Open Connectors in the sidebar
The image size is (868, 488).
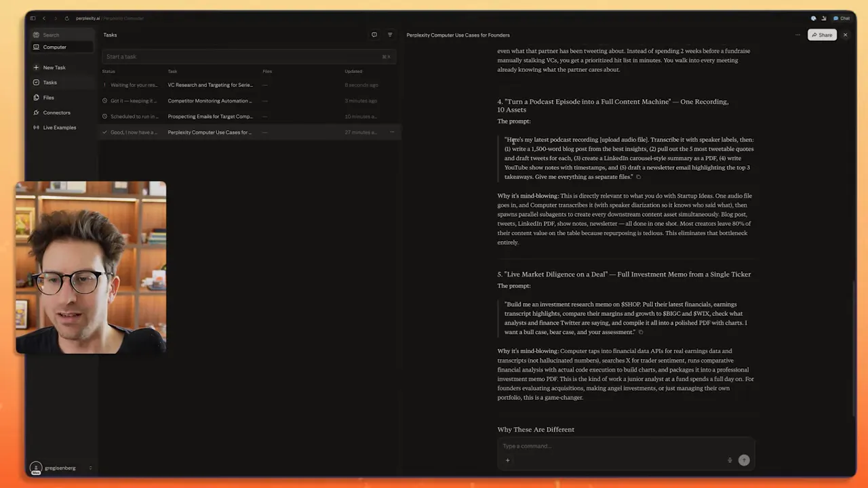click(x=62, y=113)
